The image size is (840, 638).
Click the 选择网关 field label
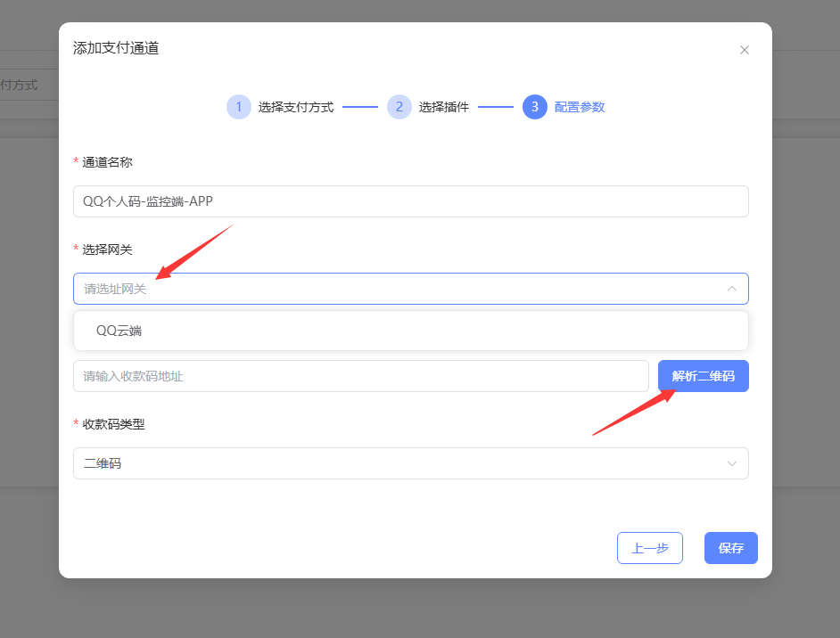107,249
